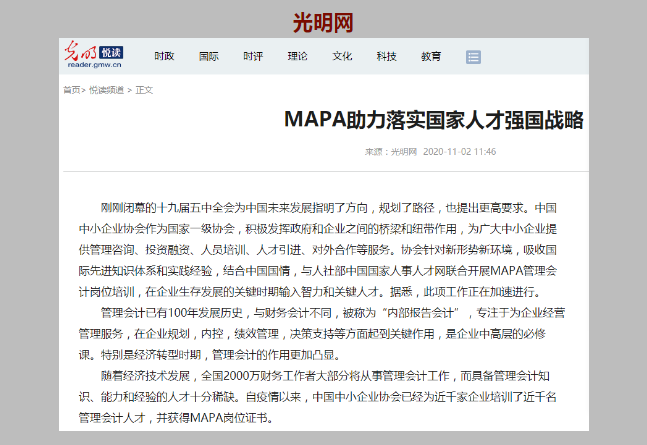Click the 光明悦读 logo
This screenshot has width=647, height=445.
click(94, 54)
